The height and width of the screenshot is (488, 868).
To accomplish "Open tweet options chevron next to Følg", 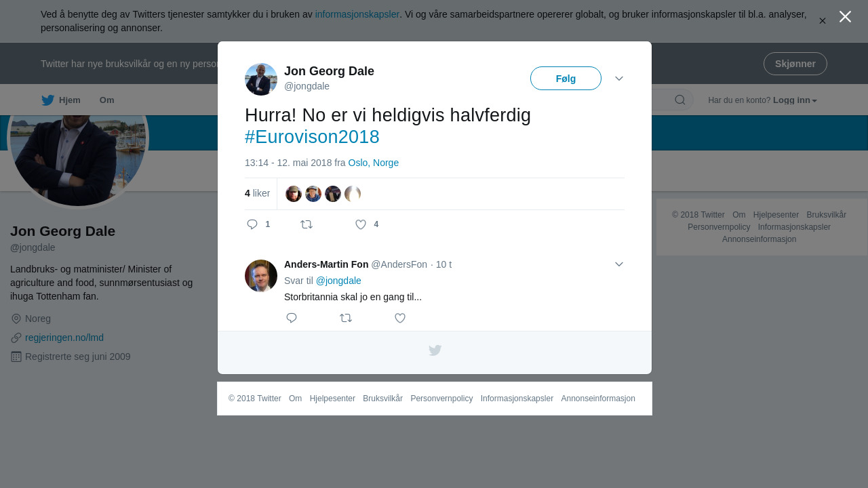I will coord(619,79).
